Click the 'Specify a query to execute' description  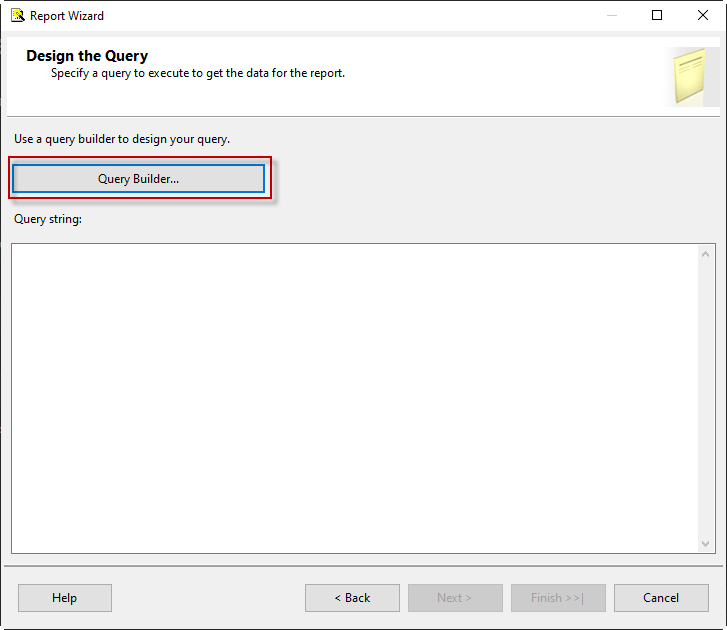(x=198, y=73)
